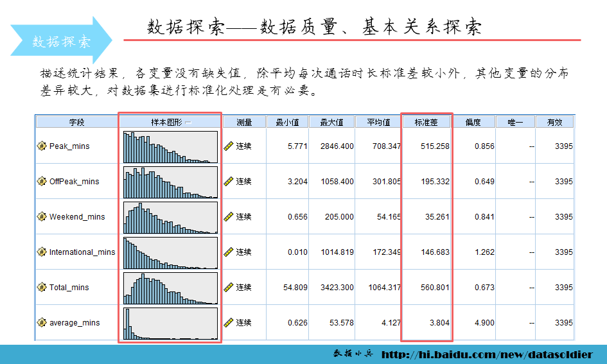Click the Peak_mins field type icon
Screen dimensions: 607x364
click(42, 146)
